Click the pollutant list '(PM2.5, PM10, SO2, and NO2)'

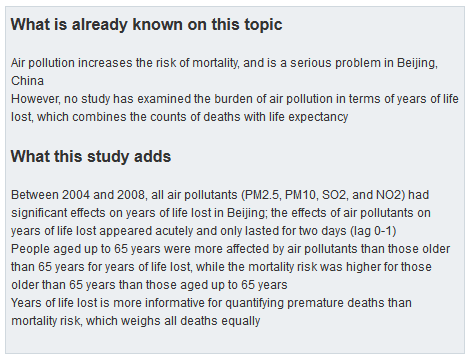click(323, 195)
